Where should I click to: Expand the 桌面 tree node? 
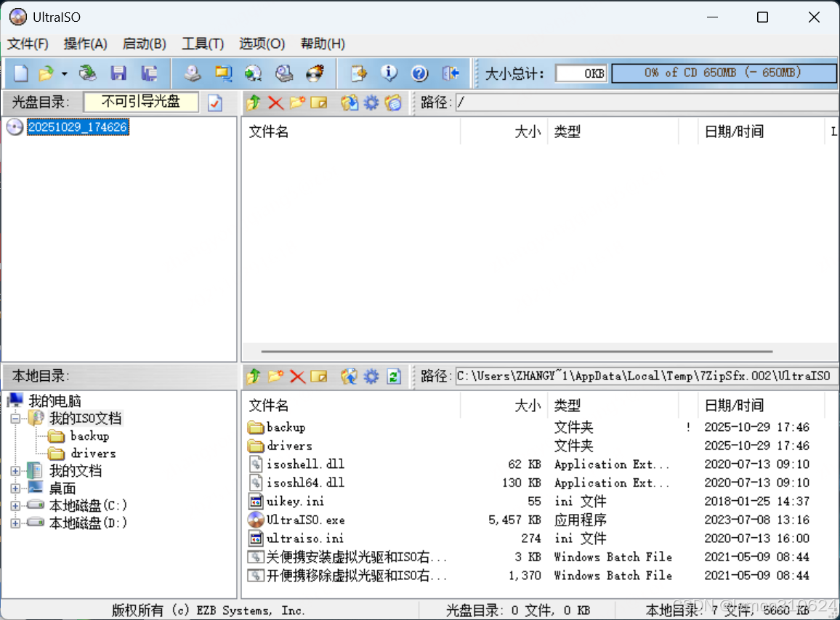15,488
